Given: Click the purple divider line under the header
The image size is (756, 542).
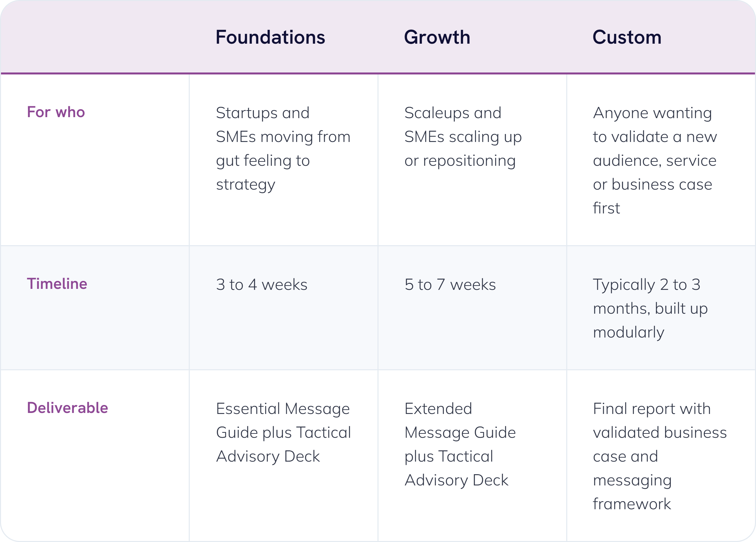Looking at the screenshot, I should pyautogui.click(x=378, y=73).
